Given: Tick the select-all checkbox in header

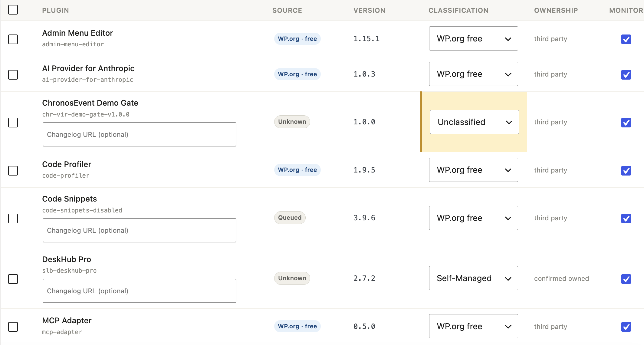Looking at the screenshot, I should [13, 10].
